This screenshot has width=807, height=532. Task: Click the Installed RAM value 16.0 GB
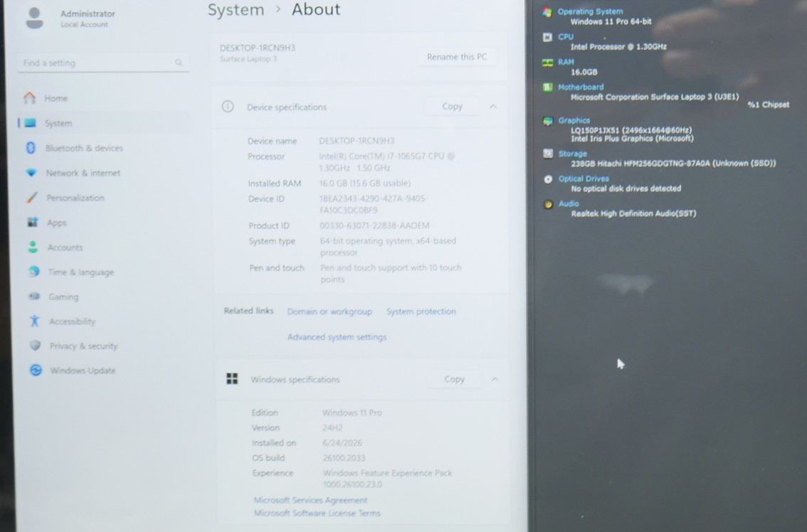click(x=365, y=183)
